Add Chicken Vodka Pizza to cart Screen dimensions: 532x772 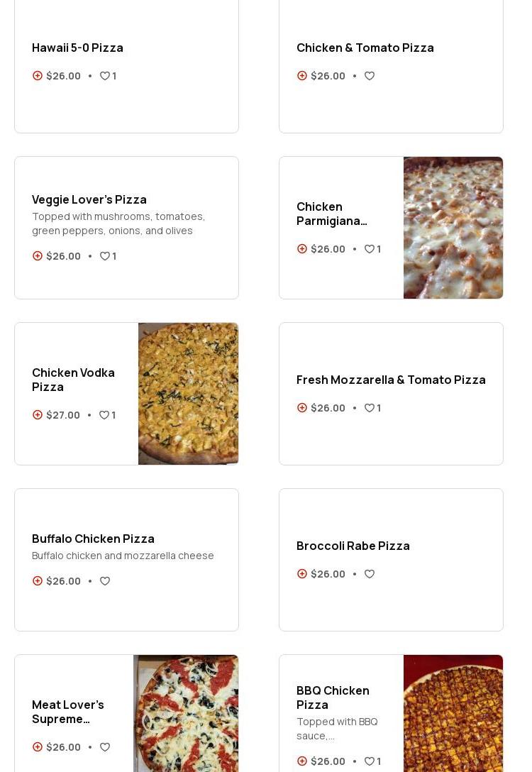tap(38, 415)
